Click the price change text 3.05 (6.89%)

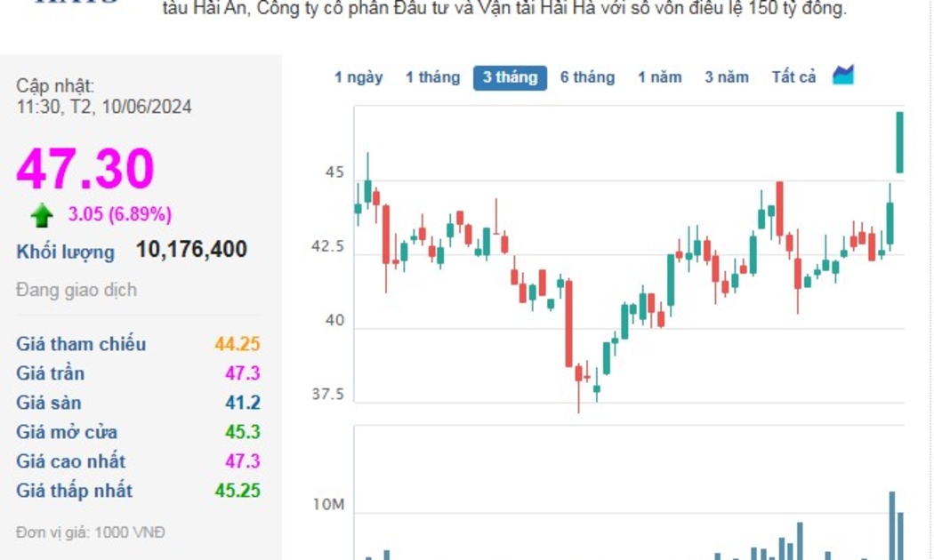120,214
